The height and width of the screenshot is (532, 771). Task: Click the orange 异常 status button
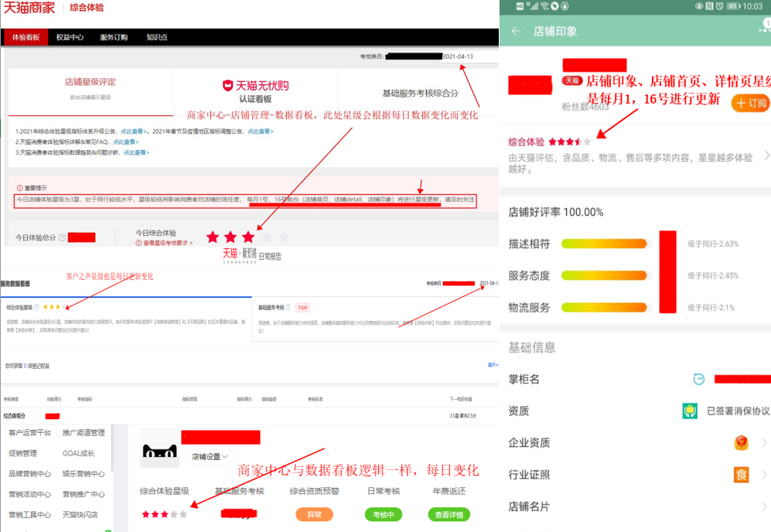pyautogui.click(x=313, y=514)
